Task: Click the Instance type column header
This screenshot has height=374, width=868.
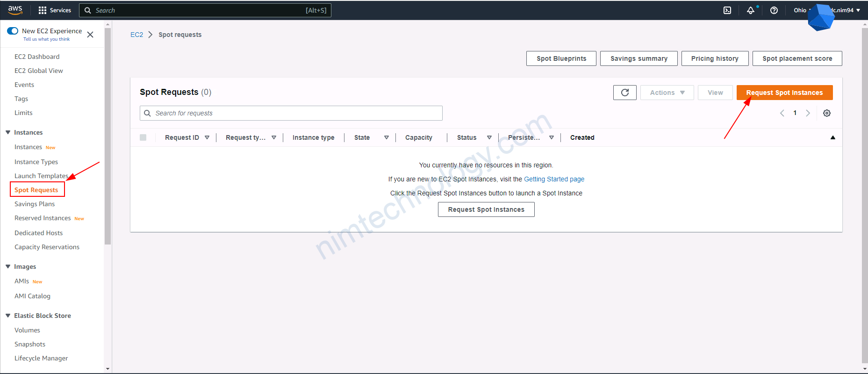Action: tap(313, 137)
